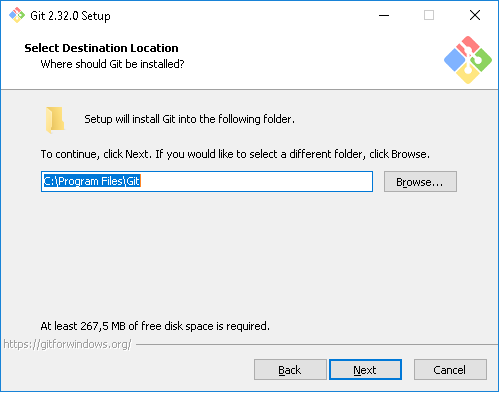The height and width of the screenshot is (393, 499).
Task: Click the 'Setup will install Git' message
Action: pyautogui.click(x=189, y=119)
